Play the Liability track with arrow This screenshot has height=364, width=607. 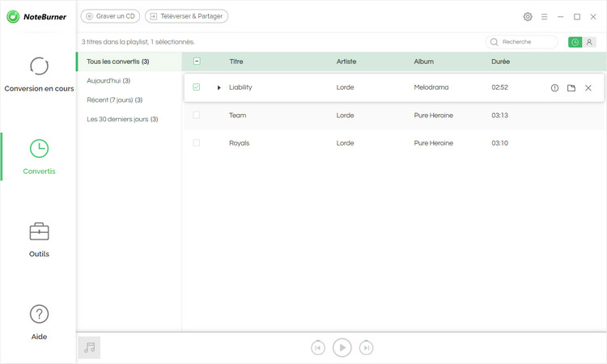click(219, 88)
